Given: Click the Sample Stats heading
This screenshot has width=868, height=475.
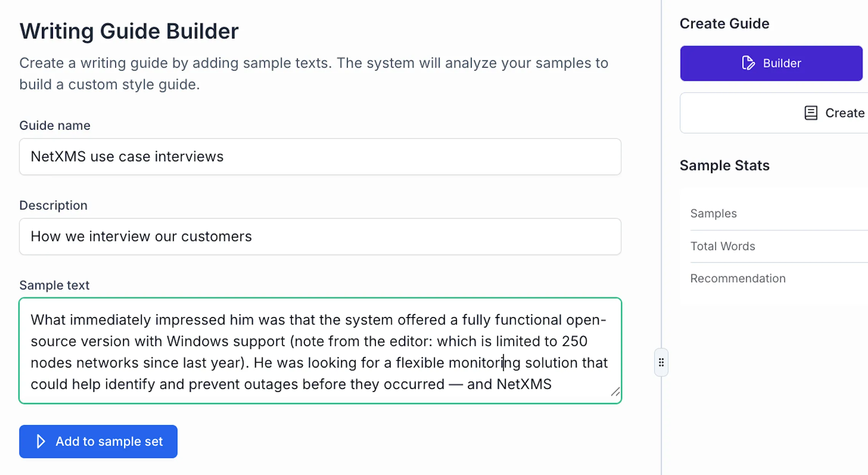Looking at the screenshot, I should coord(724,165).
